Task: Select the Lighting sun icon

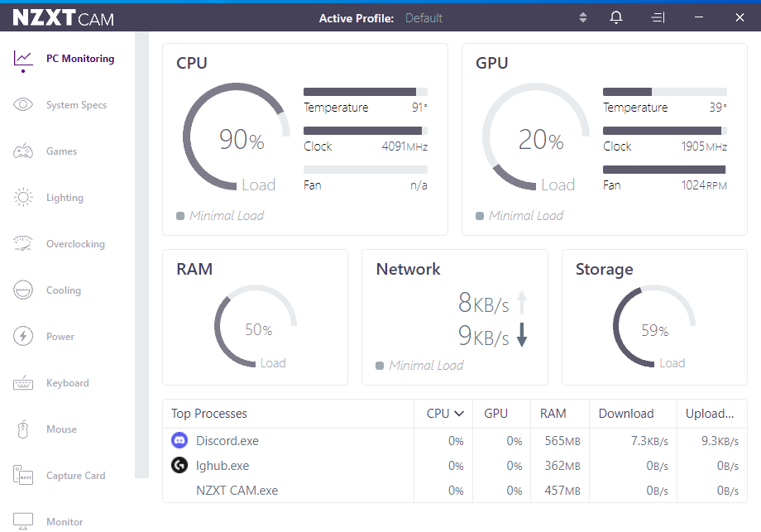Action: tap(23, 198)
